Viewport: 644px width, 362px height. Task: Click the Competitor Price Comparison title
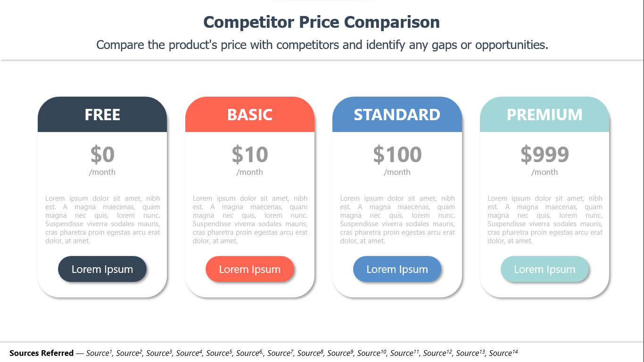coord(322,22)
